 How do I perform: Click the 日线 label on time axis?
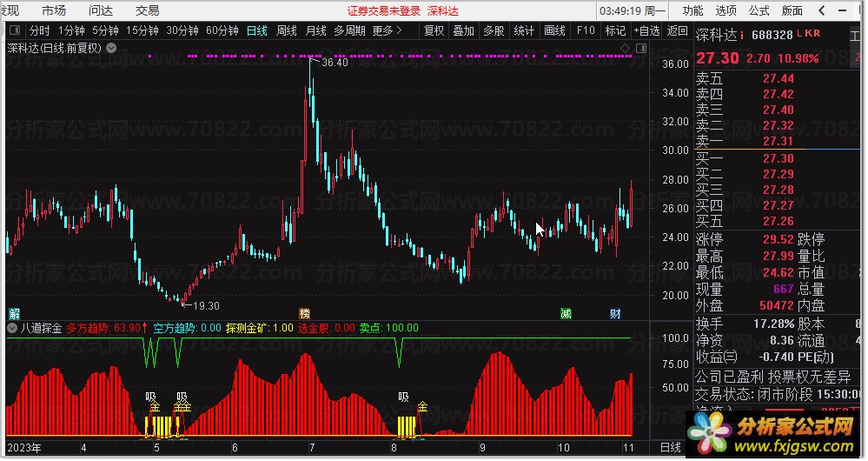(x=671, y=447)
